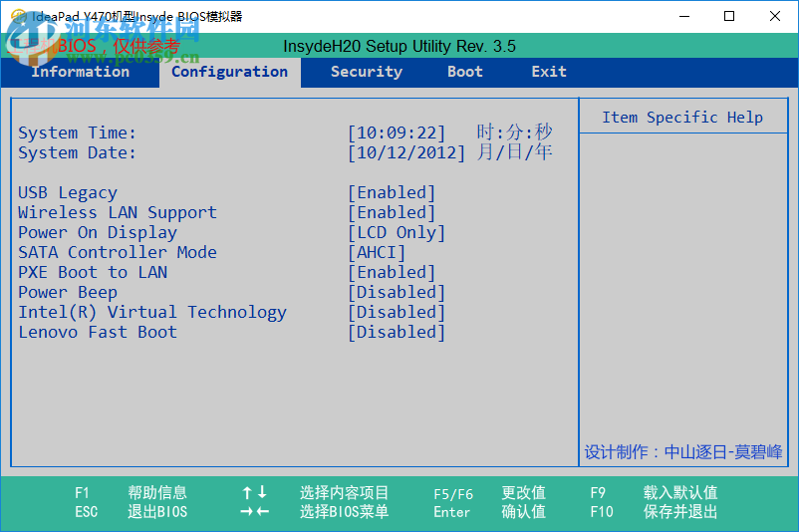Toggle Wireless LAN Support Enabled value
Screen dimensions: 799x532
pos(392,212)
